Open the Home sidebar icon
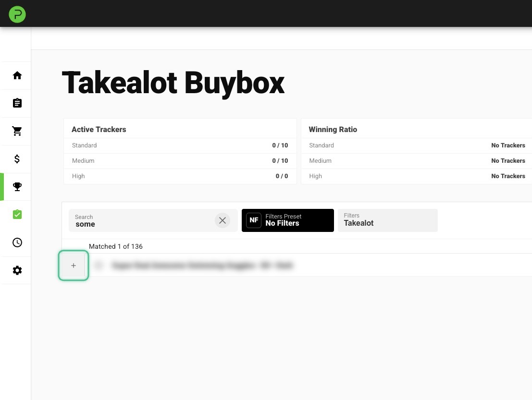 (x=17, y=75)
